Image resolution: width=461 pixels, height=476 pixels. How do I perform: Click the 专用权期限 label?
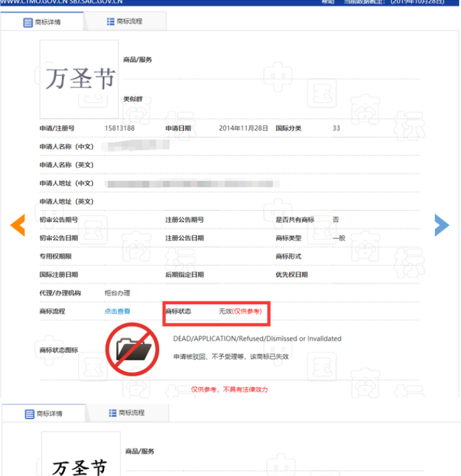tap(56, 257)
